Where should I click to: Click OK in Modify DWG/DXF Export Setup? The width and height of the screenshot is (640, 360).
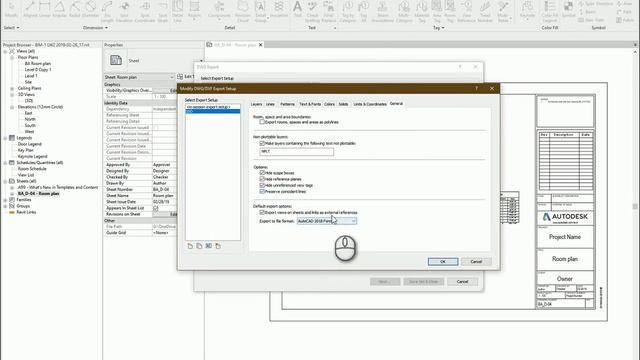tap(443, 262)
